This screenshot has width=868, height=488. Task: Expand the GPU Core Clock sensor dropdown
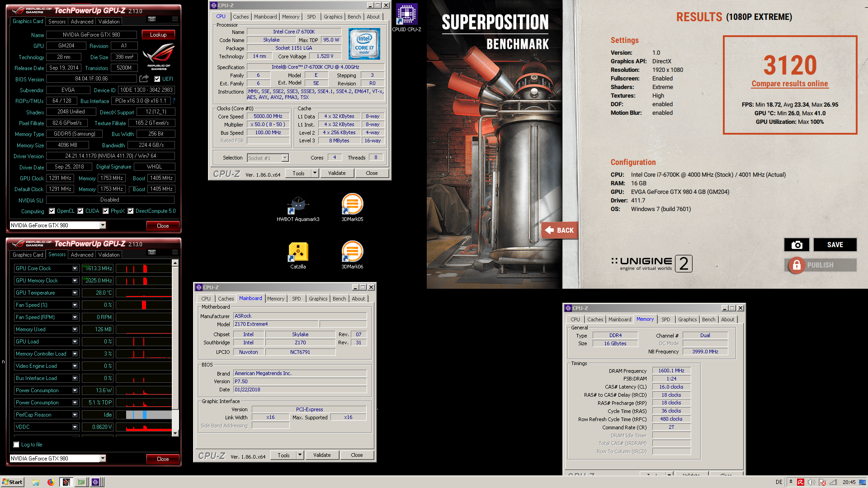[x=75, y=268]
